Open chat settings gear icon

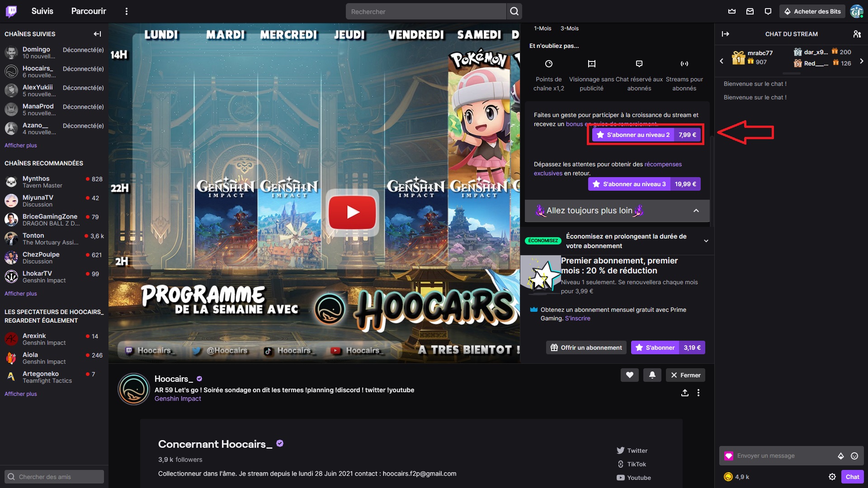(x=832, y=477)
